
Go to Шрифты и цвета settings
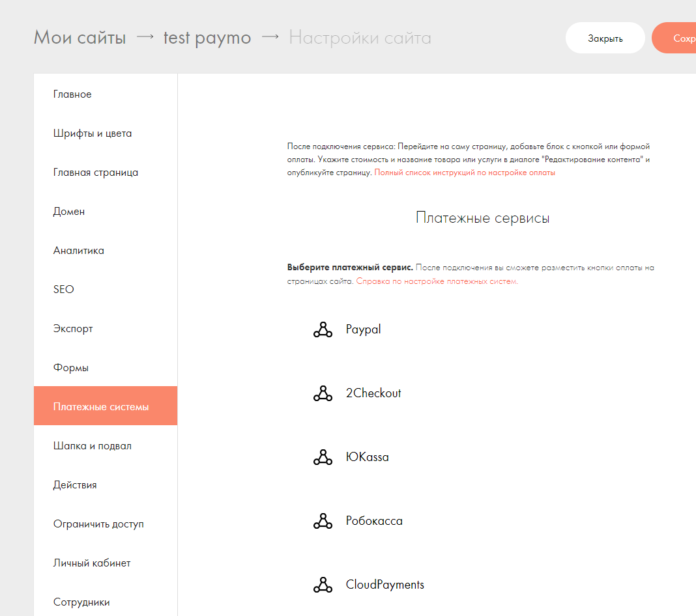coord(106,133)
